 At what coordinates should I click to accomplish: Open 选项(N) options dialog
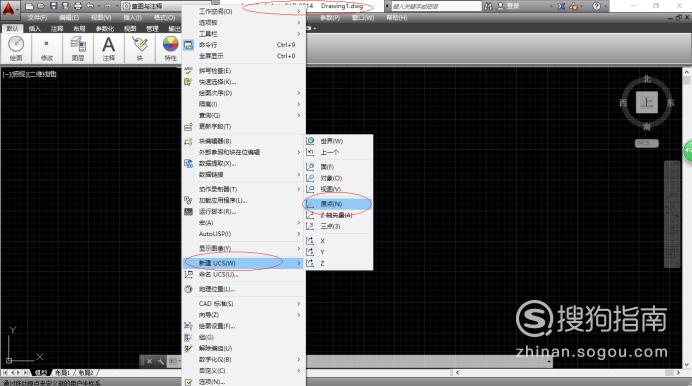[x=244, y=382]
